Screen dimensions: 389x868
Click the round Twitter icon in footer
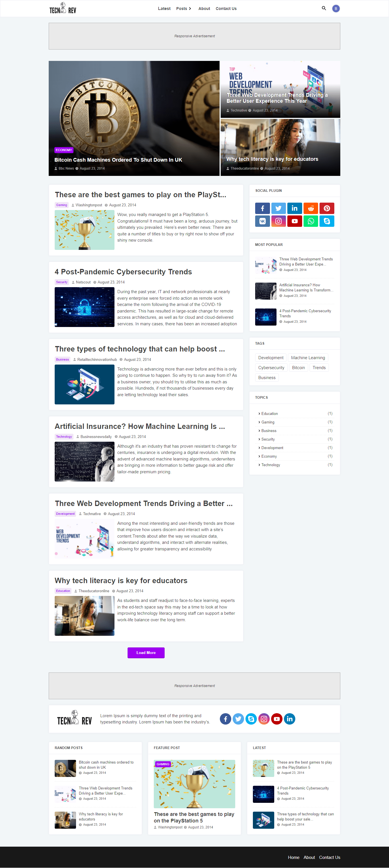238,719
